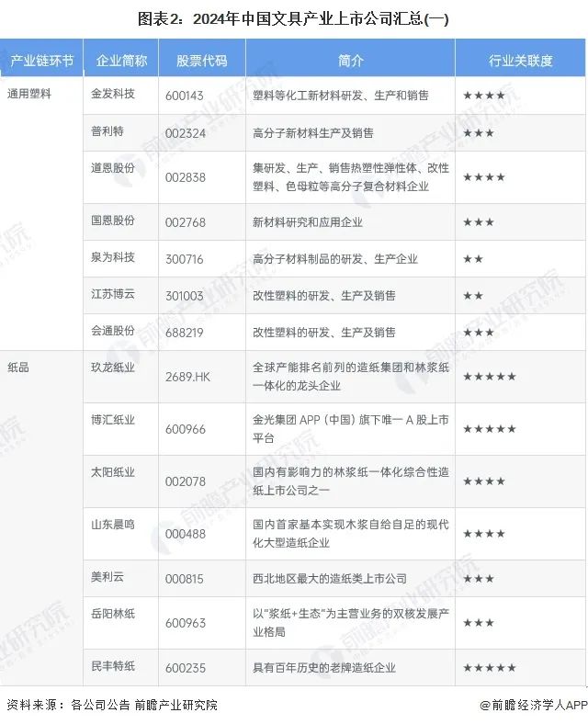Viewport: 588px width, 724px height.
Task: Select stock code 300716
Action: (x=185, y=259)
